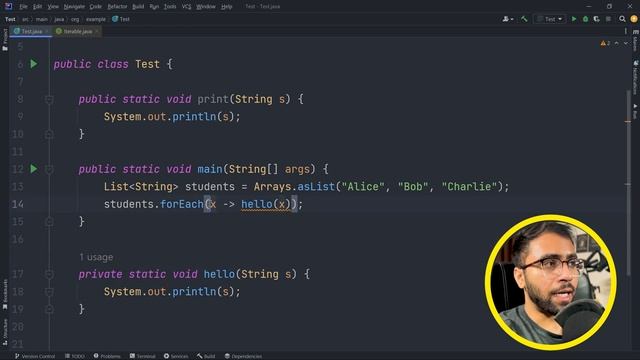Open the Edit menu
The width and height of the screenshot is (640, 360).
click(37, 7)
